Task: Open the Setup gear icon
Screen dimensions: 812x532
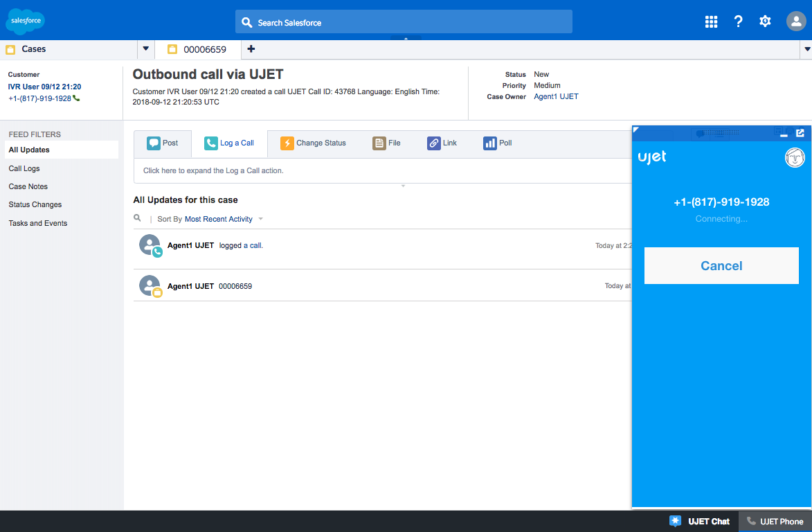Action: coord(765,21)
